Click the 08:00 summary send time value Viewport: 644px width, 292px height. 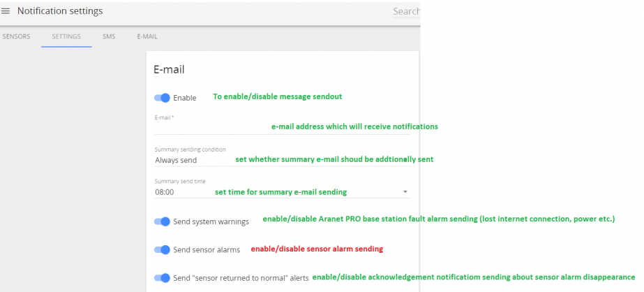click(x=164, y=192)
